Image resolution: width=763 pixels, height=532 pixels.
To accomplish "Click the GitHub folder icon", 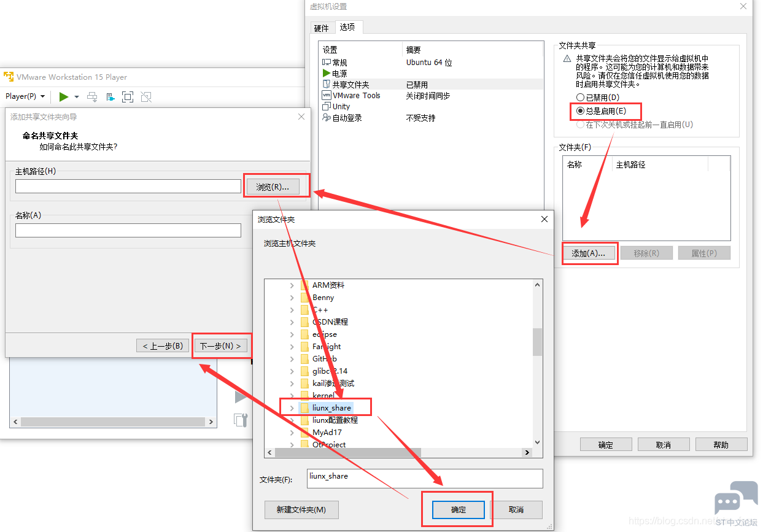I will pos(304,359).
